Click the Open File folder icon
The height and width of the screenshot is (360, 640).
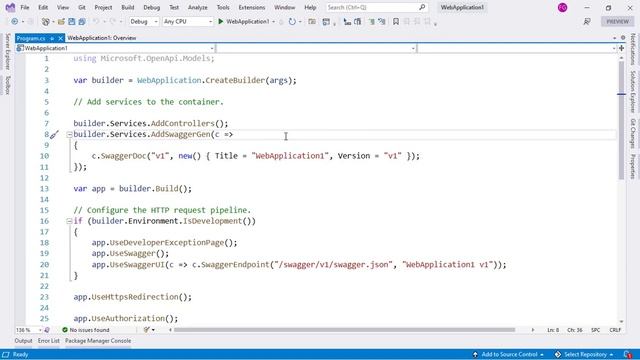pyautogui.click(x=61, y=22)
